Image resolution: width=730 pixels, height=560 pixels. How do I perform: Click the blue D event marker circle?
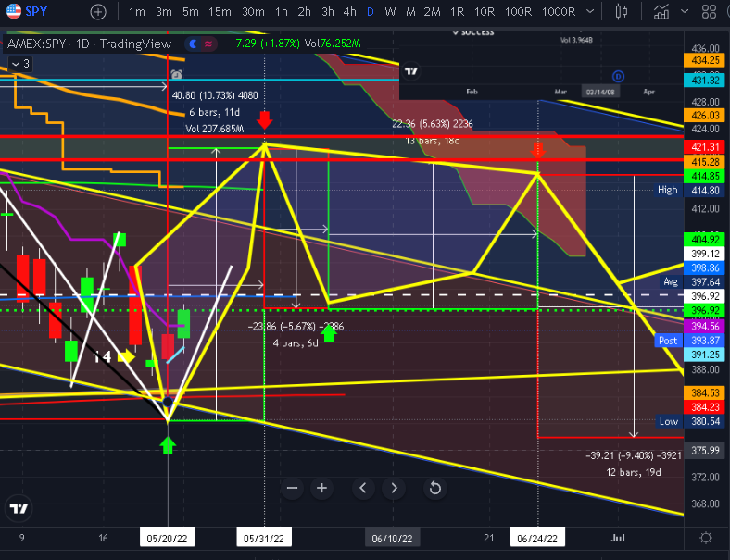coord(618,76)
